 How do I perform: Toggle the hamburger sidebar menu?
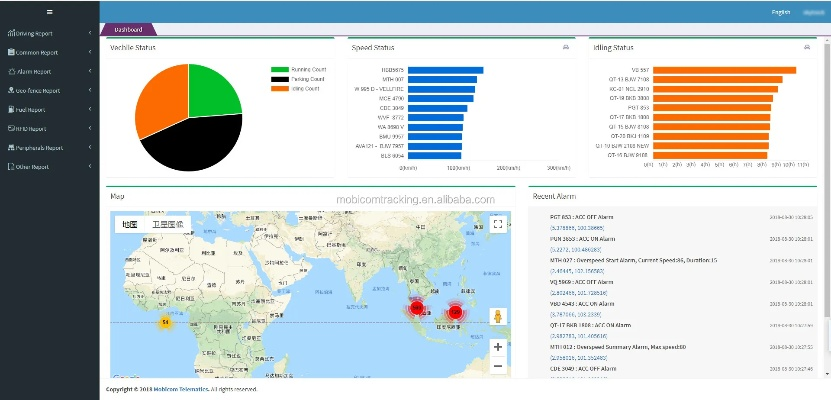point(49,11)
